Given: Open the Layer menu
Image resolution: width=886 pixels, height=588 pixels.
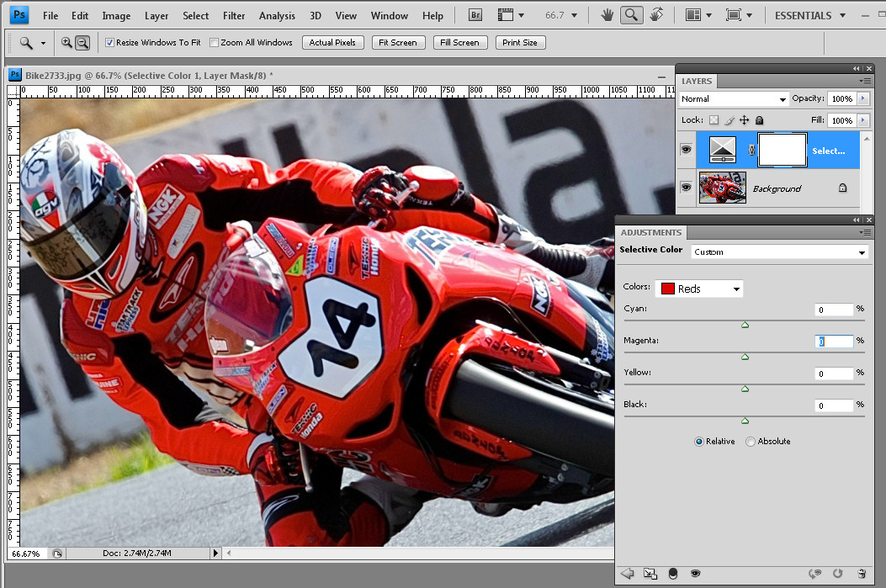Looking at the screenshot, I should (x=157, y=16).
